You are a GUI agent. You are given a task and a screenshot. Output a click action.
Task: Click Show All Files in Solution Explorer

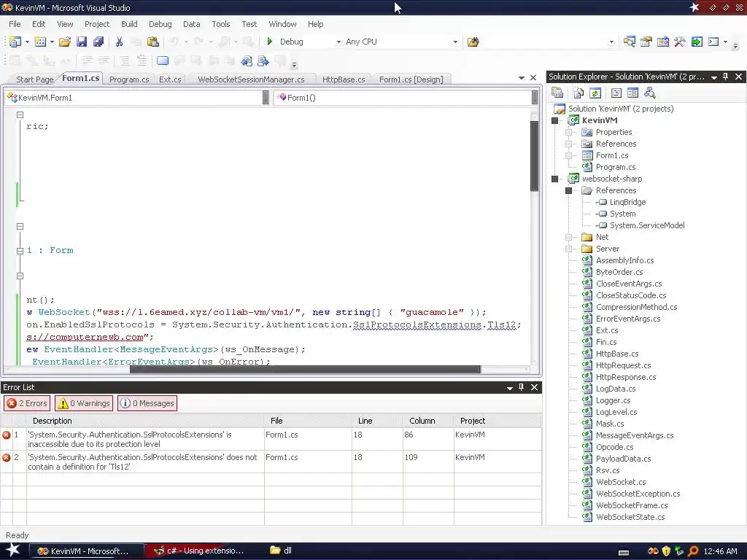[x=578, y=93]
